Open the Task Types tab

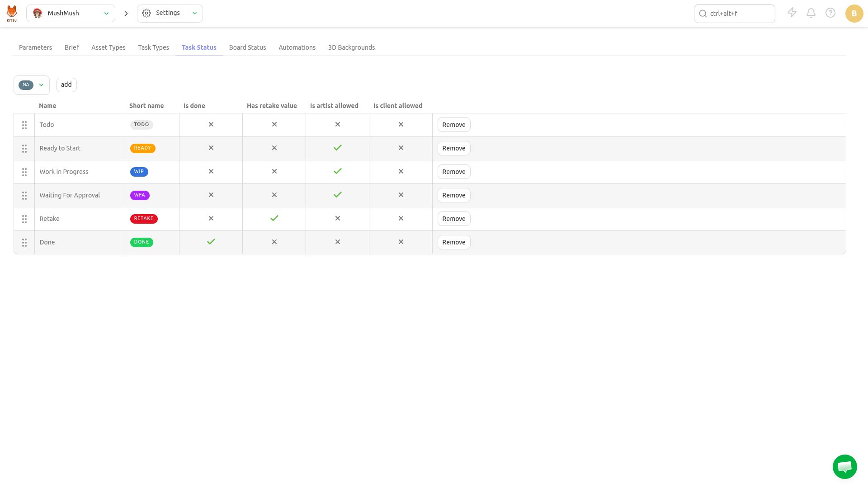tap(154, 47)
